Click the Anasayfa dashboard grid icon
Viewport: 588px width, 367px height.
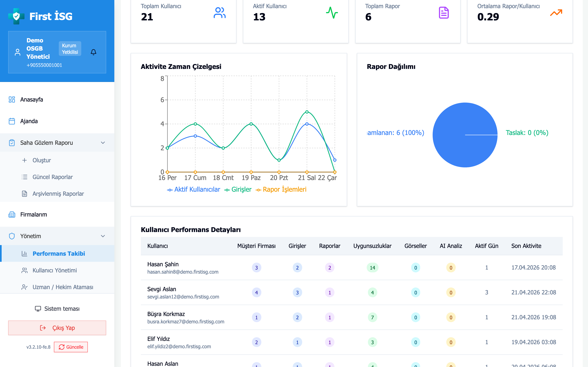click(x=12, y=99)
